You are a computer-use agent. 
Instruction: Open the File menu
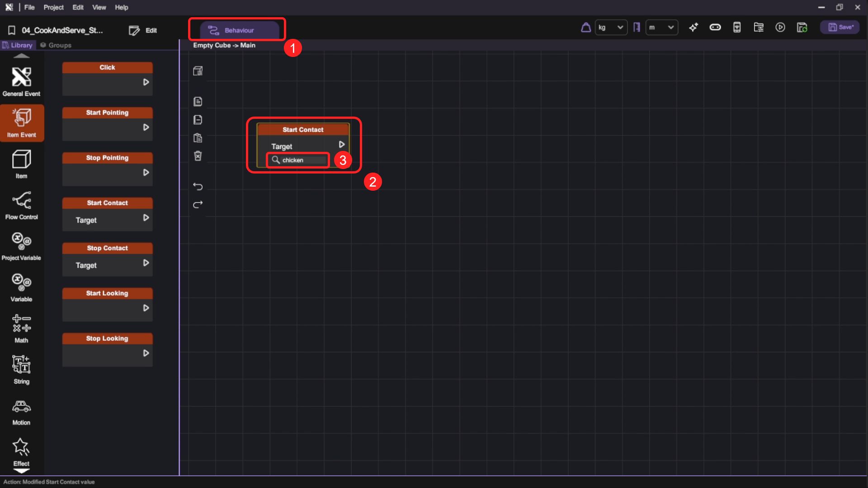point(29,7)
